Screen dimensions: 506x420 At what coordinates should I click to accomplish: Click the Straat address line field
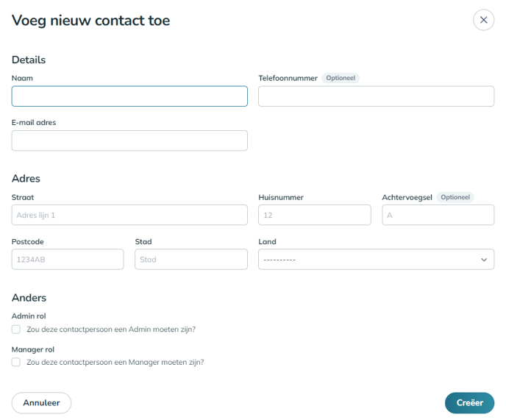(129, 215)
